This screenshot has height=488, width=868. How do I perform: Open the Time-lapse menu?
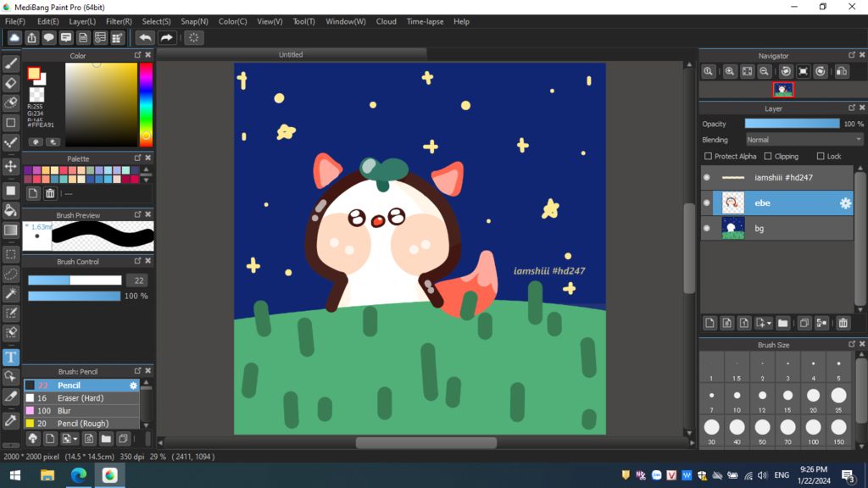(425, 21)
